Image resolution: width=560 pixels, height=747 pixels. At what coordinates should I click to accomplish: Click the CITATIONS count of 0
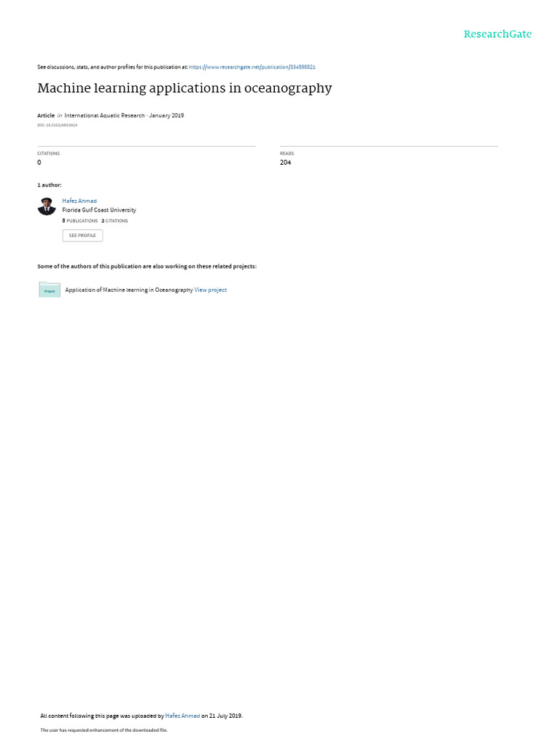[39, 163]
